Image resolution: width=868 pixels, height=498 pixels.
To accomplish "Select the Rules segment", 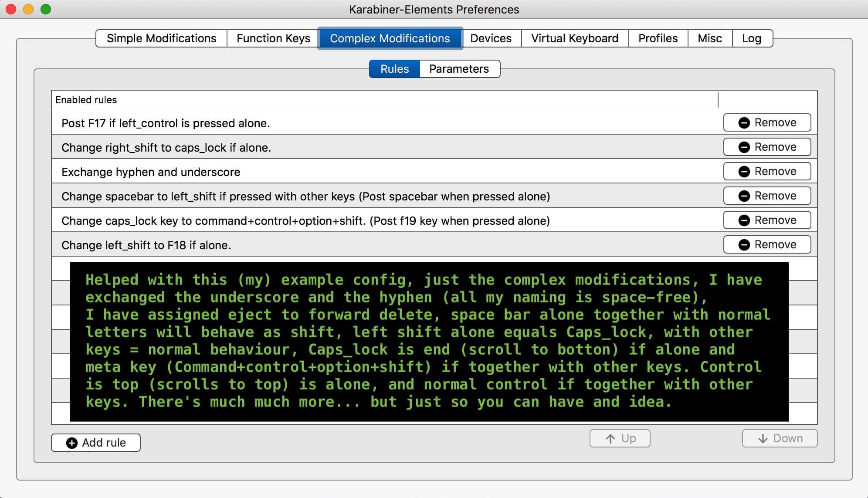I will [394, 69].
